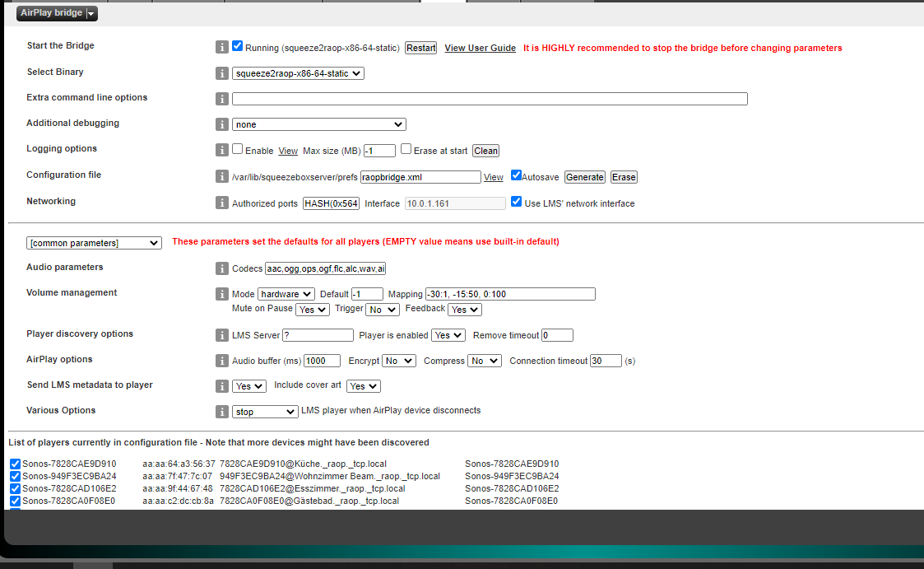
Task: Open Mute on Pause dropdown
Action: pyautogui.click(x=313, y=310)
